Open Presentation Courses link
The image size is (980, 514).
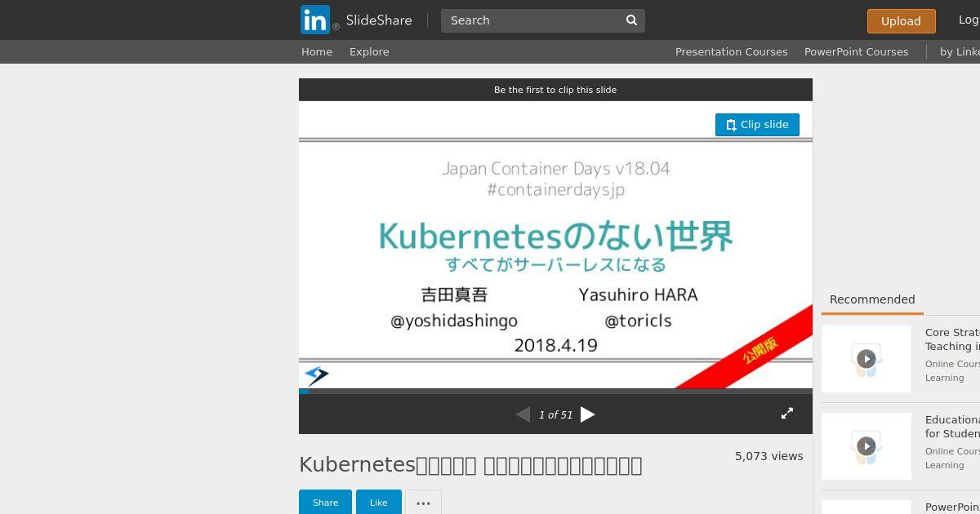pyautogui.click(x=732, y=51)
